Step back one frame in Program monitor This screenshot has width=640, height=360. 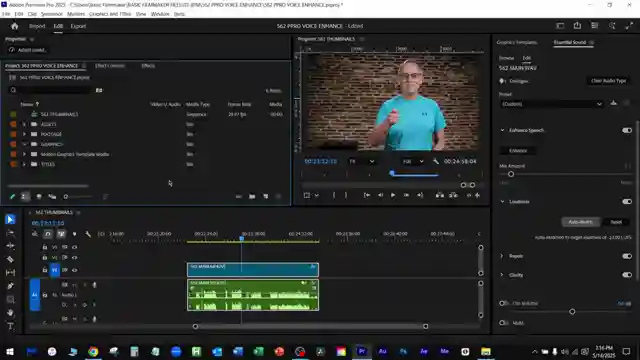click(380, 196)
